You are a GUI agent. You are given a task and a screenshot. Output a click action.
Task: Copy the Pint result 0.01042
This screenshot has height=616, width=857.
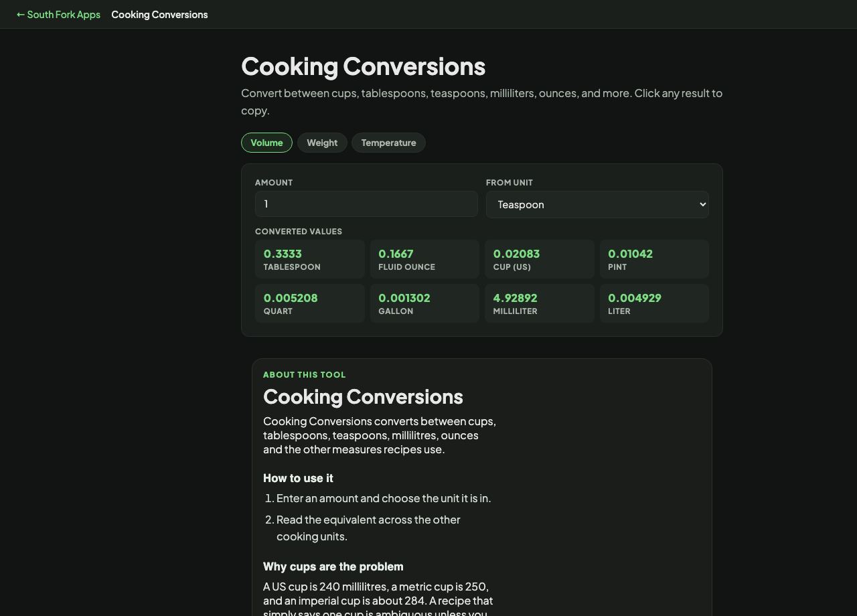[654, 259]
